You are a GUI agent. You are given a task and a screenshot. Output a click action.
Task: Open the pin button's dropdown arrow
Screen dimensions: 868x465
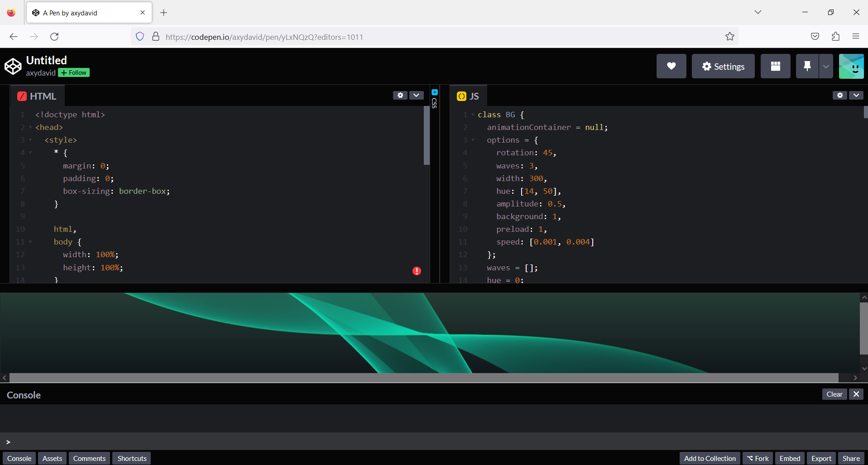[x=825, y=66]
